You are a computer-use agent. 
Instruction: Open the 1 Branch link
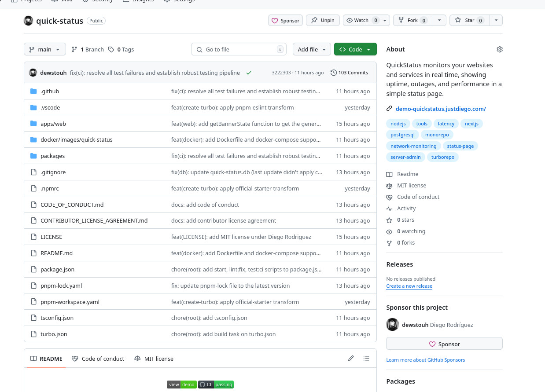click(88, 49)
